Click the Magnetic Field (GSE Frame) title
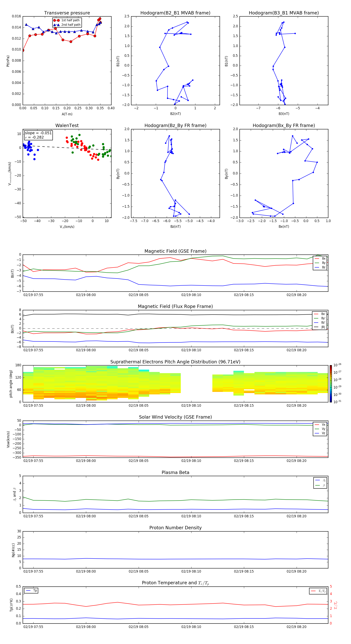The height and width of the screenshot is (644, 351). [175, 251]
